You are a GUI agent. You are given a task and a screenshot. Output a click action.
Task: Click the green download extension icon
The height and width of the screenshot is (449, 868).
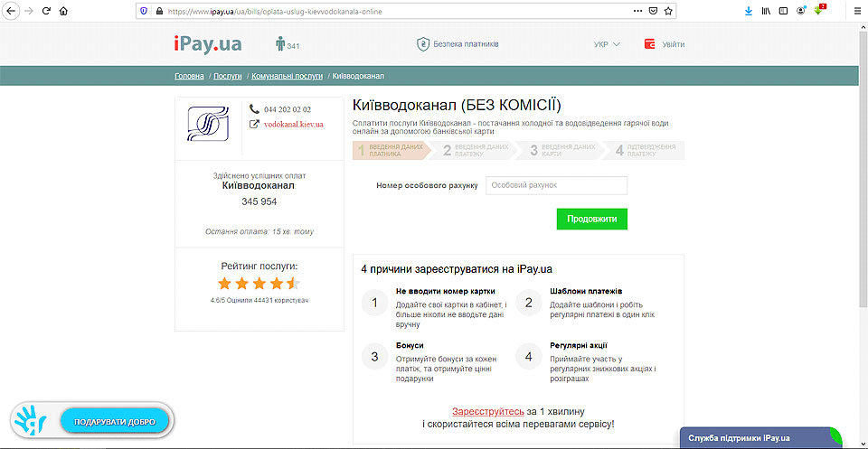pyautogui.click(x=818, y=11)
